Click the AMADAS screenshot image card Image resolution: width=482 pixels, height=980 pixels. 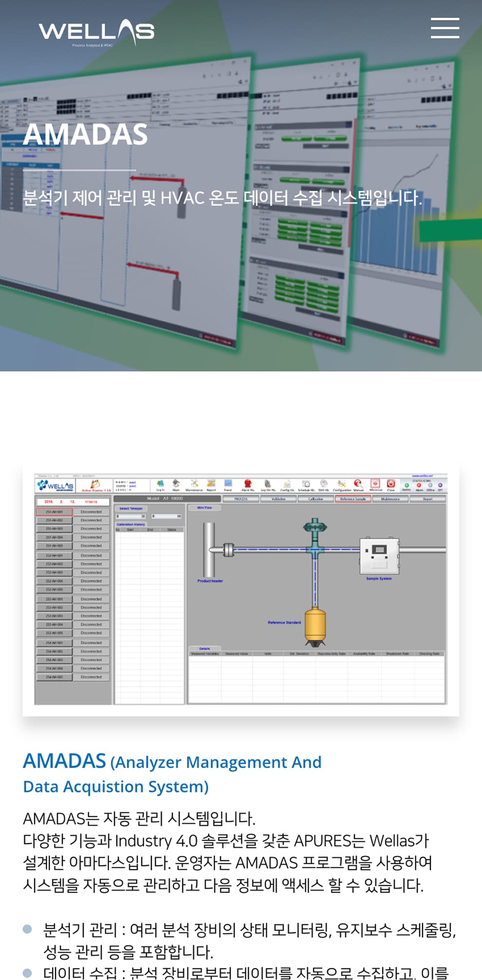241,589
